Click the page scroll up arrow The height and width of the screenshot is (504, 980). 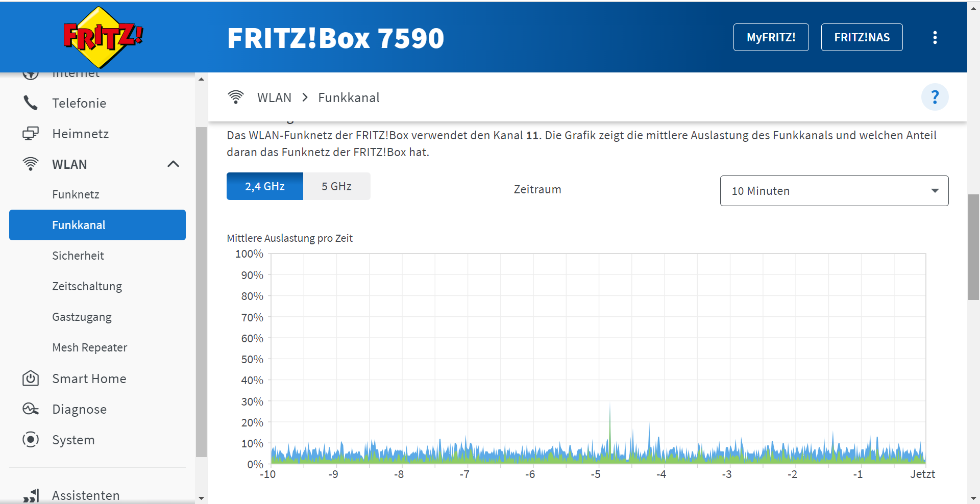tap(973, 8)
